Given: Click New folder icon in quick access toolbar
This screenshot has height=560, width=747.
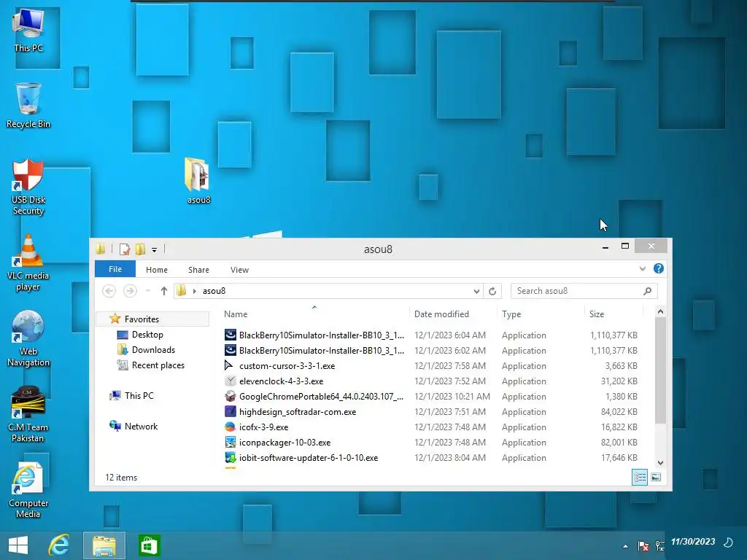Looking at the screenshot, I should pos(141,249).
